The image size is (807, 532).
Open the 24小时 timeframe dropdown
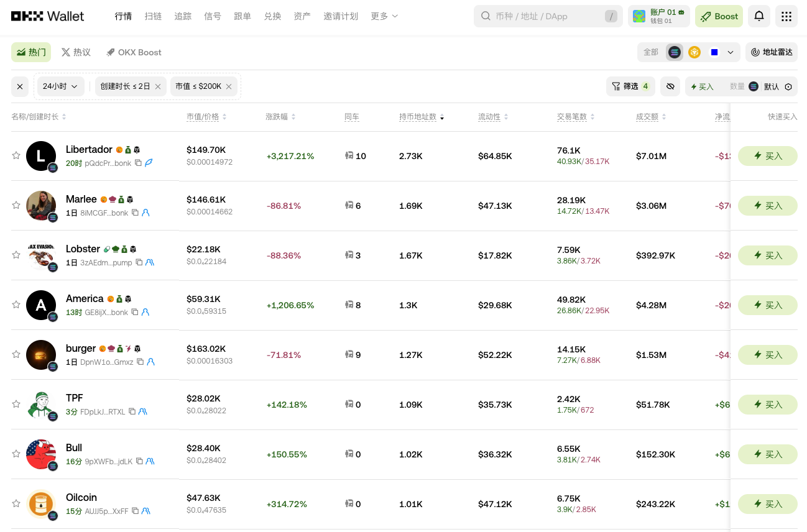pos(60,86)
